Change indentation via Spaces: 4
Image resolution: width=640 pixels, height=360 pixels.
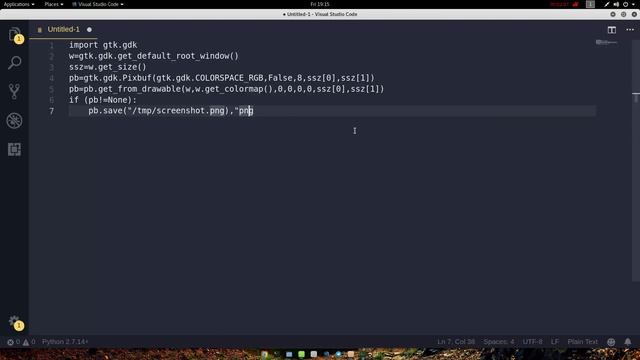pos(499,342)
